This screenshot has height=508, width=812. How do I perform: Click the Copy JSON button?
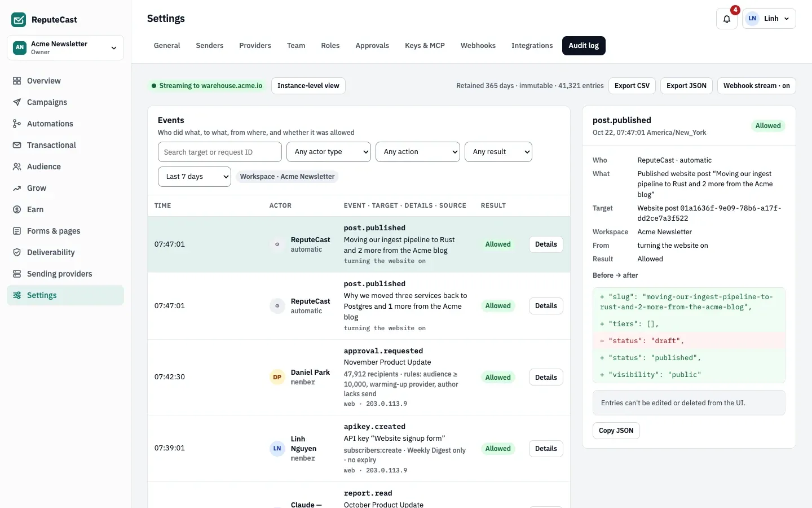616,431
